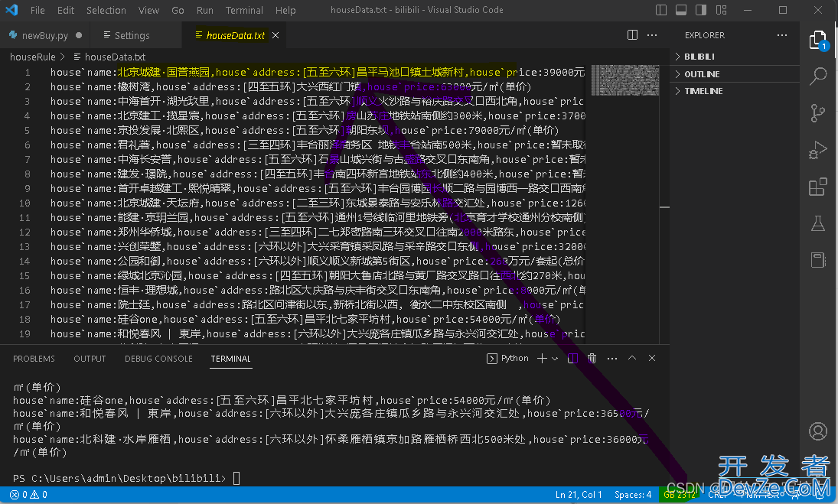Close the houseData.txt tab
838x504 pixels.
click(276, 35)
